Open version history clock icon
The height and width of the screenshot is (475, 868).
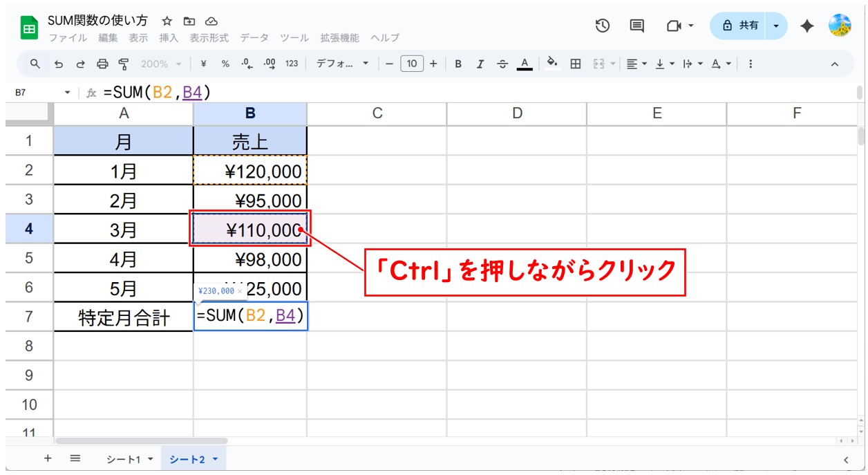pyautogui.click(x=603, y=26)
